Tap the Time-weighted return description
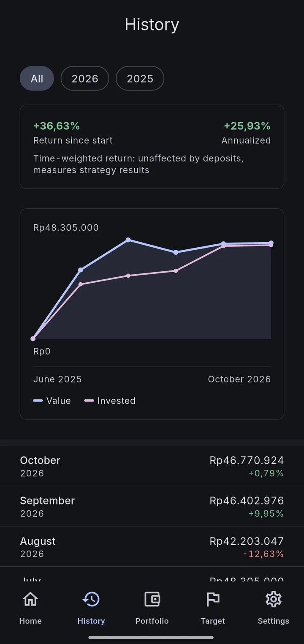Screen dimensions: 304x644 138,164
